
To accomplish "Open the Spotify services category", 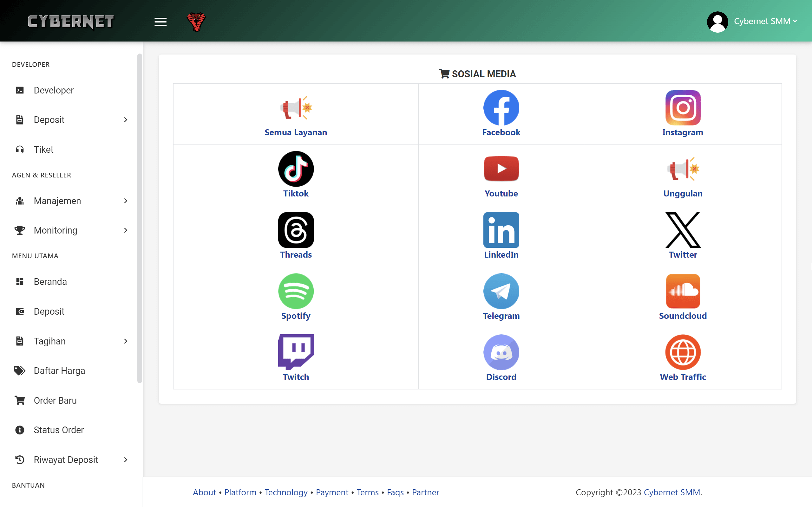I will [x=296, y=297].
